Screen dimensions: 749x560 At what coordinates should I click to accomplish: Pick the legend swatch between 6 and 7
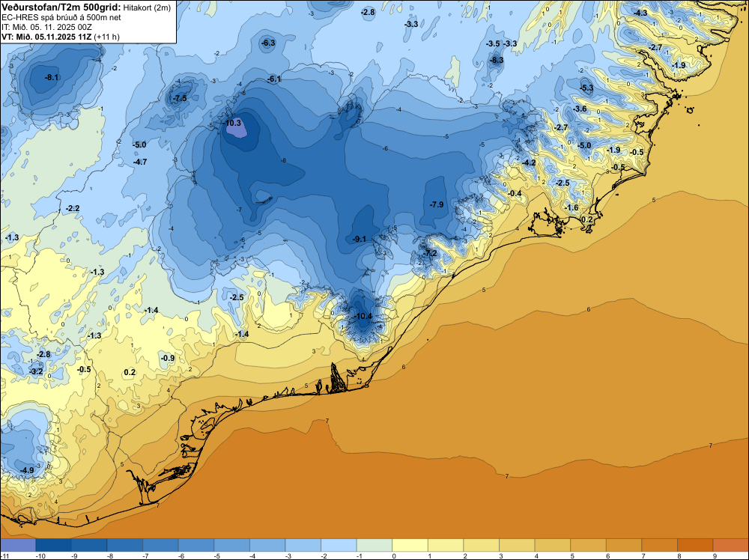tap(625, 545)
